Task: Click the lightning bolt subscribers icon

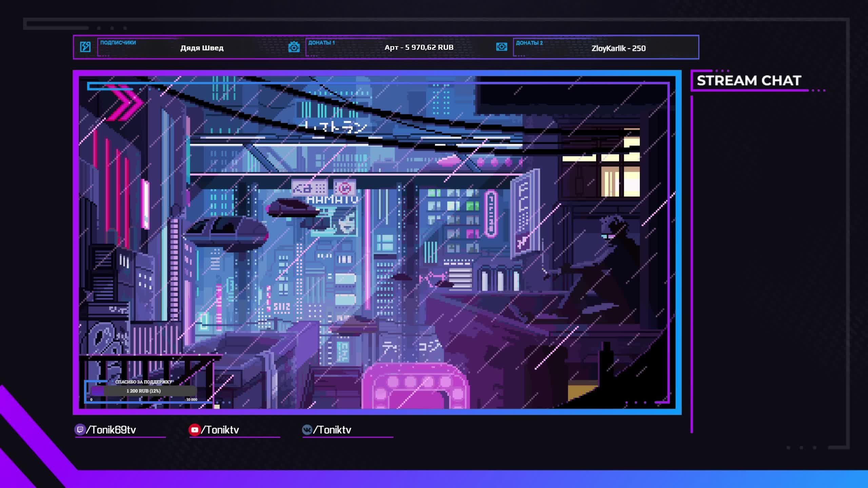Action: point(85,47)
